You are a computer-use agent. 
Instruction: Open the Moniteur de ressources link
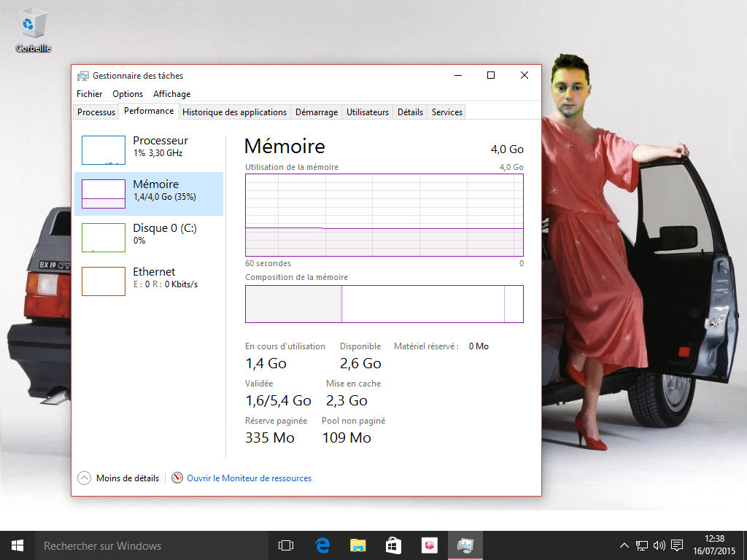pyautogui.click(x=249, y=478)
